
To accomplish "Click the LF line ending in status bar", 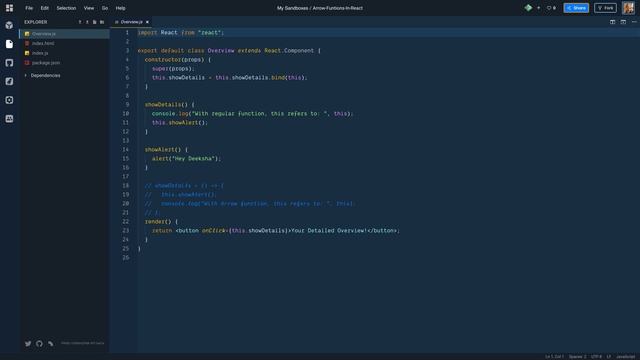I will click(609, 357).
